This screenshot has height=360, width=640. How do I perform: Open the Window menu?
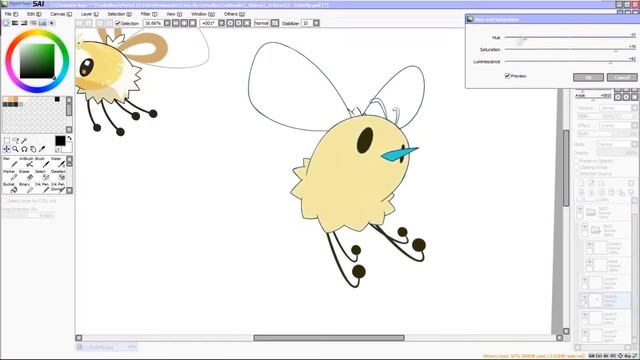pyautogui.click(x=202, y=14)
